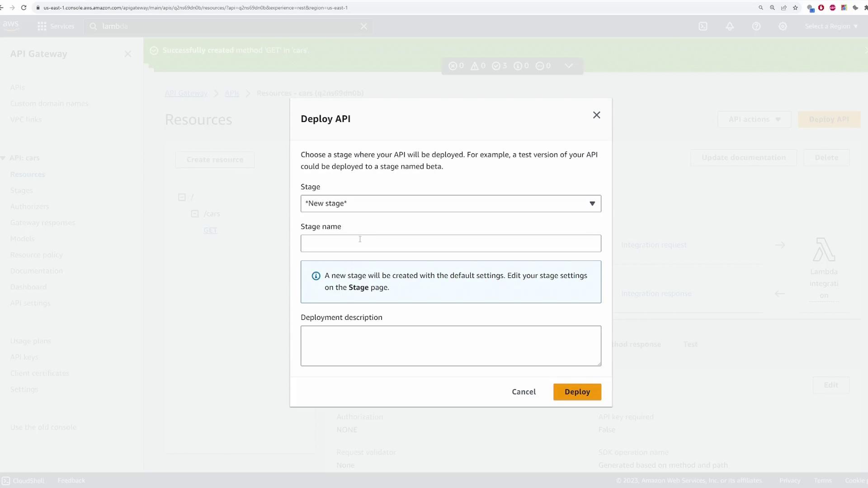Open CloudShell from the top bar icon

click(703, 26)
